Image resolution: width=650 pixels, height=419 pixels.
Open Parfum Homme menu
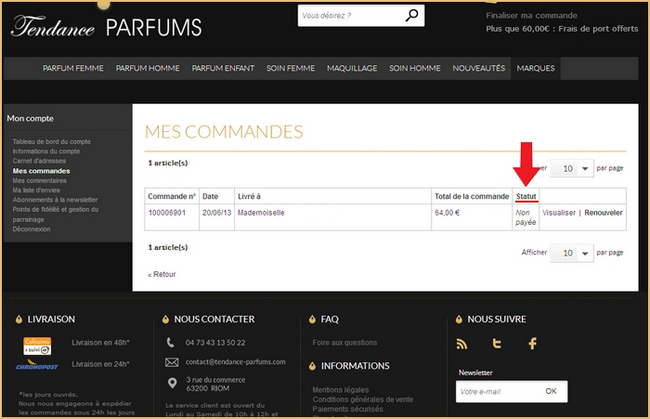point(148,68)
